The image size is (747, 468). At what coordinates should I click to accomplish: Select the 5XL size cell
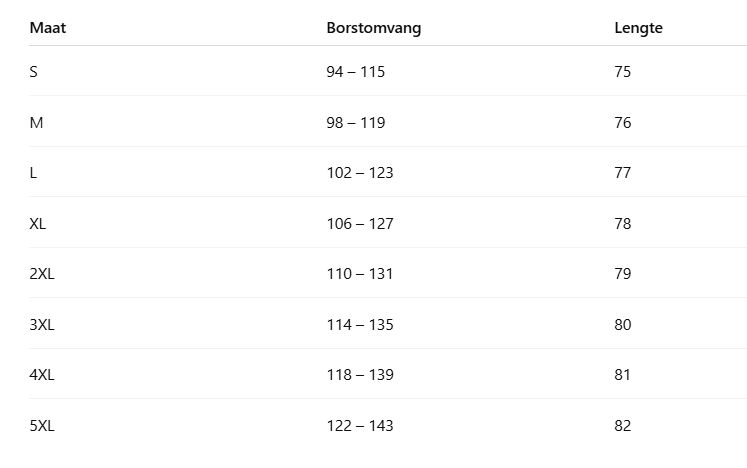click(42, 425)
